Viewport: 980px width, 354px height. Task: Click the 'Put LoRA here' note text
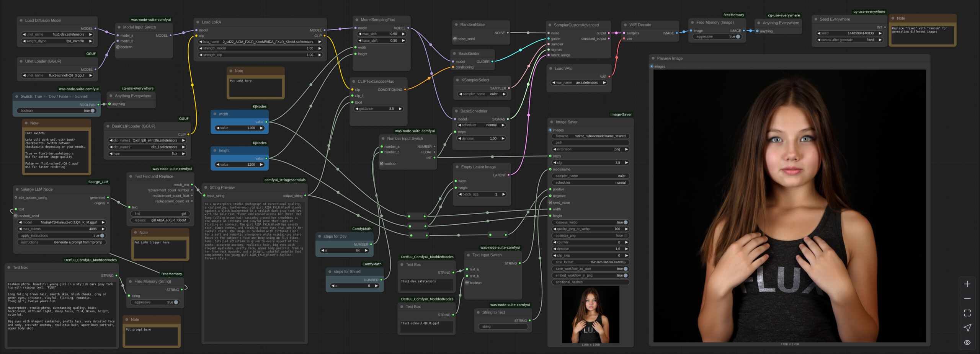click(241, 81)
